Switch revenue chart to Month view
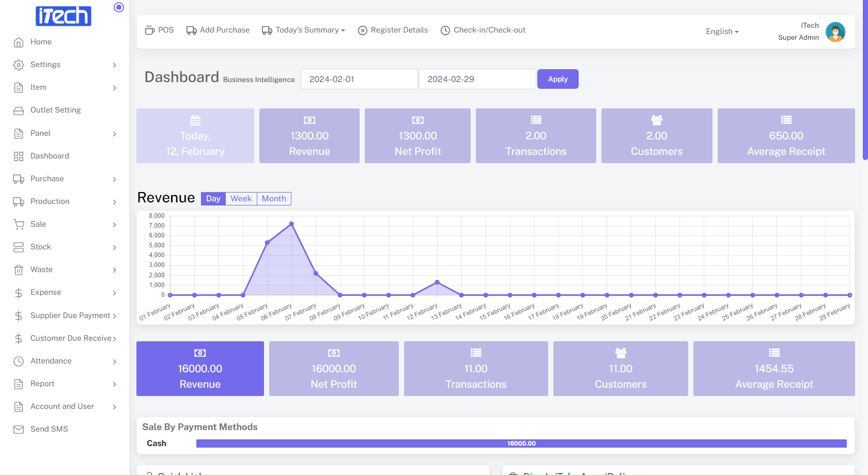The height and width of the screenshot is (475, 868). [x=274, y=199]
